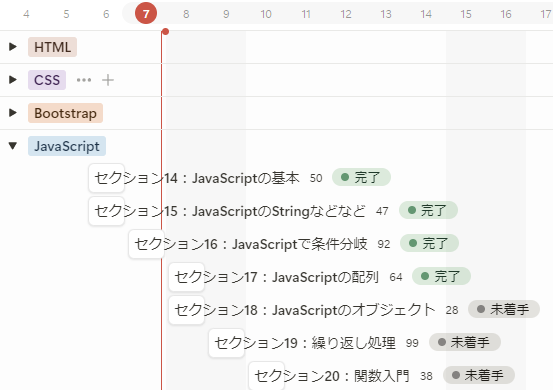Screen dimensions: 553x390
Task: Open the CSS group options menu (three dots)
Action: 84,80
